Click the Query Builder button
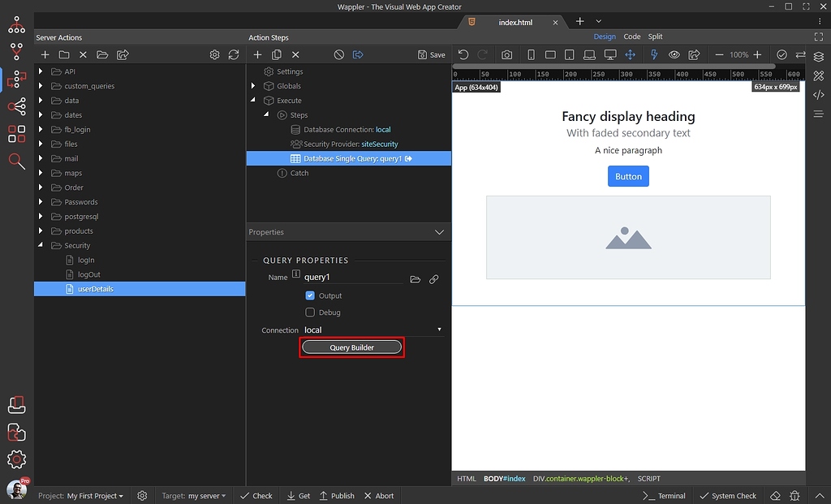831x504 pixels. [351, 347]
